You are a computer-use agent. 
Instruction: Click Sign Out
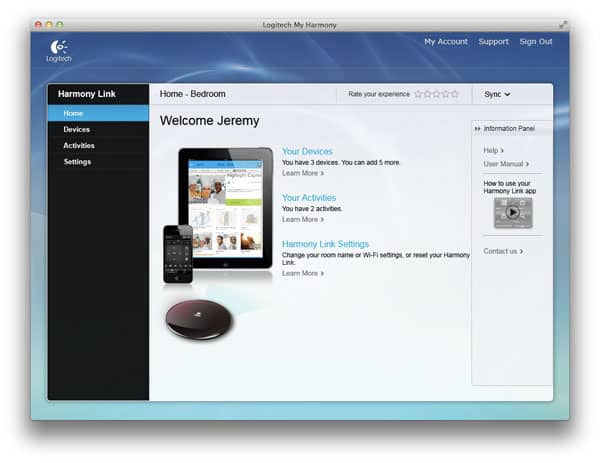(536, 42)
